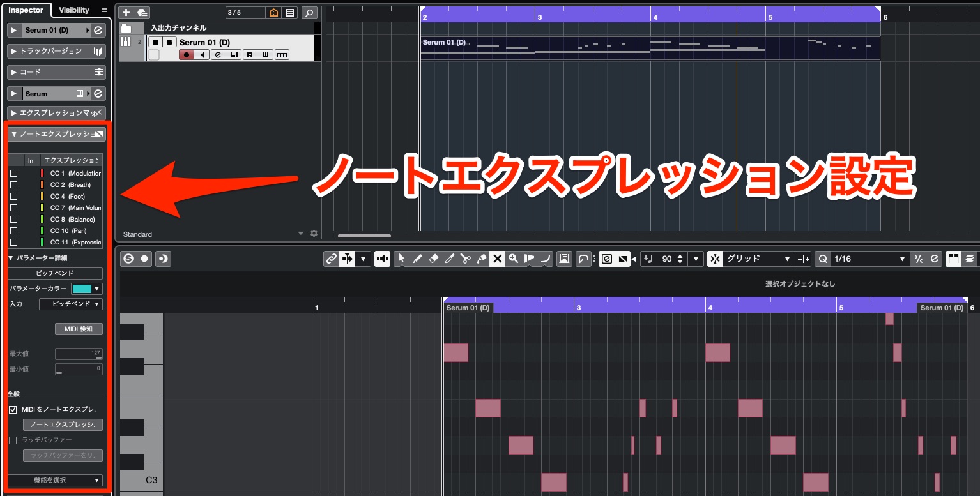Open the Inspector setup menu icon
The image size is (980, 496).
[x=105, y=10]
